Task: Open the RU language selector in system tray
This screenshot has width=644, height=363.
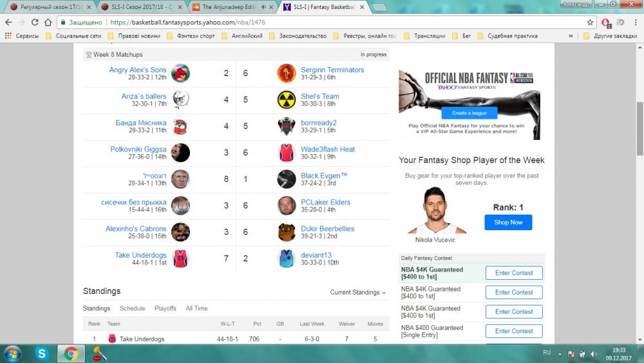Action: coord(547,353)
